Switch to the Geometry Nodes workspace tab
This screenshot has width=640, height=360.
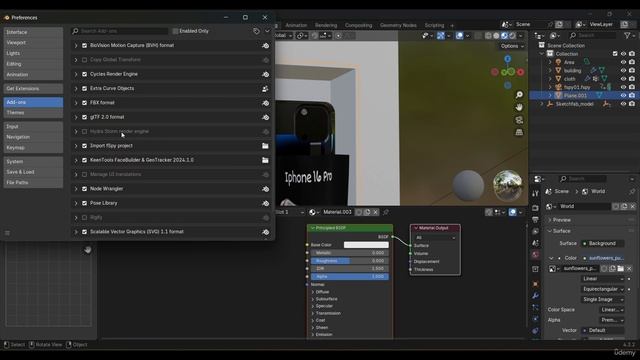point(398,25)
